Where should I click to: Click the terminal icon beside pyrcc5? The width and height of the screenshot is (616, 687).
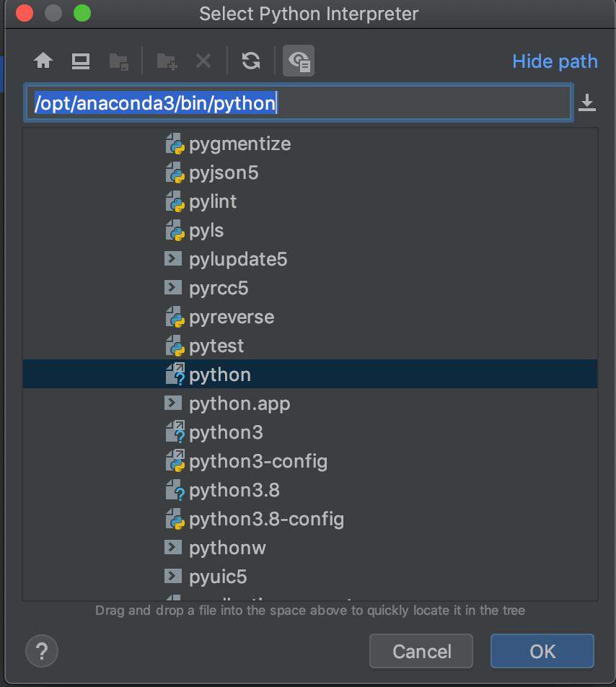173,287
